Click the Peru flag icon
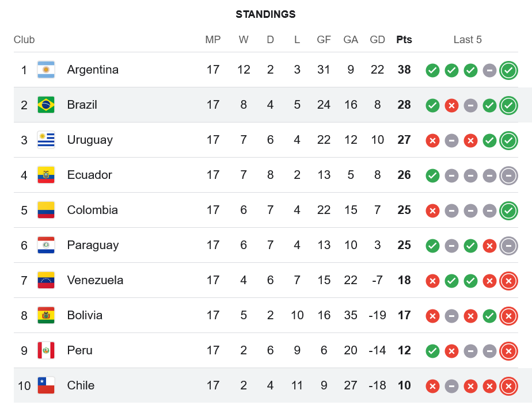This screenshot has height=413, width=532. [46, 350]
